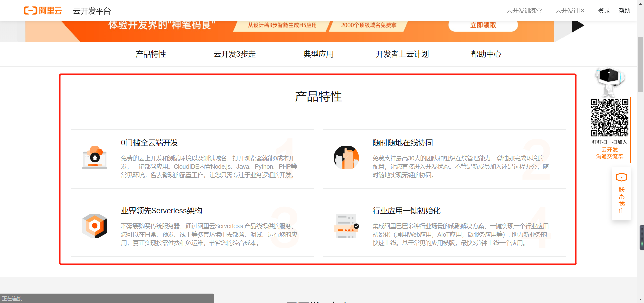Click the 钉钉扫一扫加入 label
644x303 pixels.
(x=609, y=142)
